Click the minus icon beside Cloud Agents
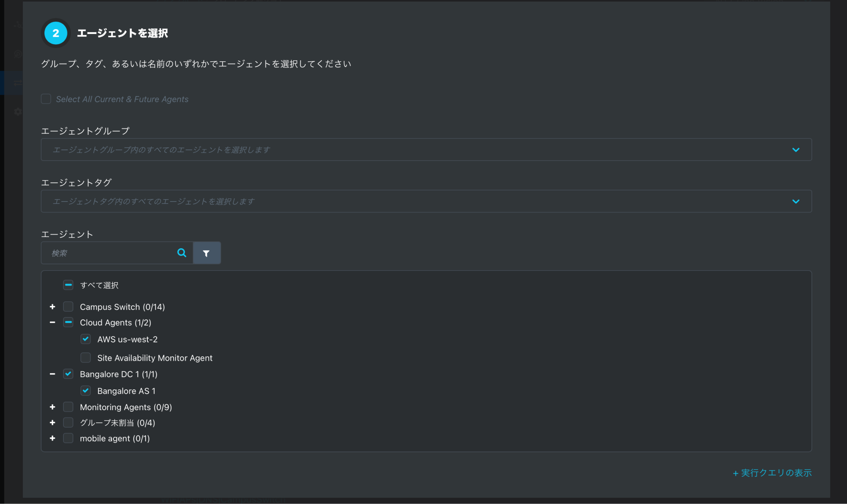 coord(52,323)
